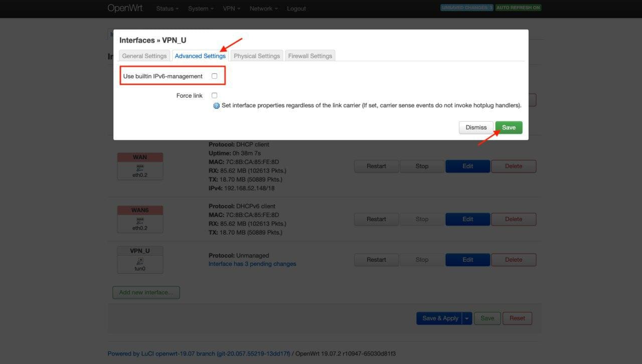The image size is (642, 364).
Task: Click the WAN6 eth0.2 interface icon
Action: click(140, 220)
